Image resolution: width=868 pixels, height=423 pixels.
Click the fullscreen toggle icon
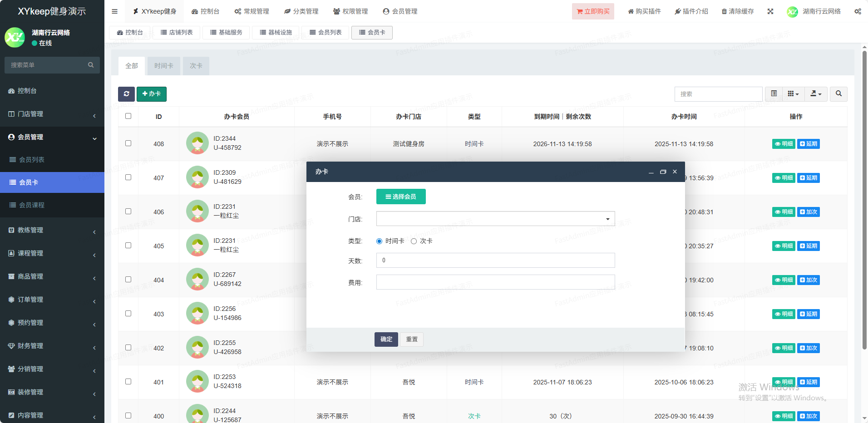(x=770, y=11)
